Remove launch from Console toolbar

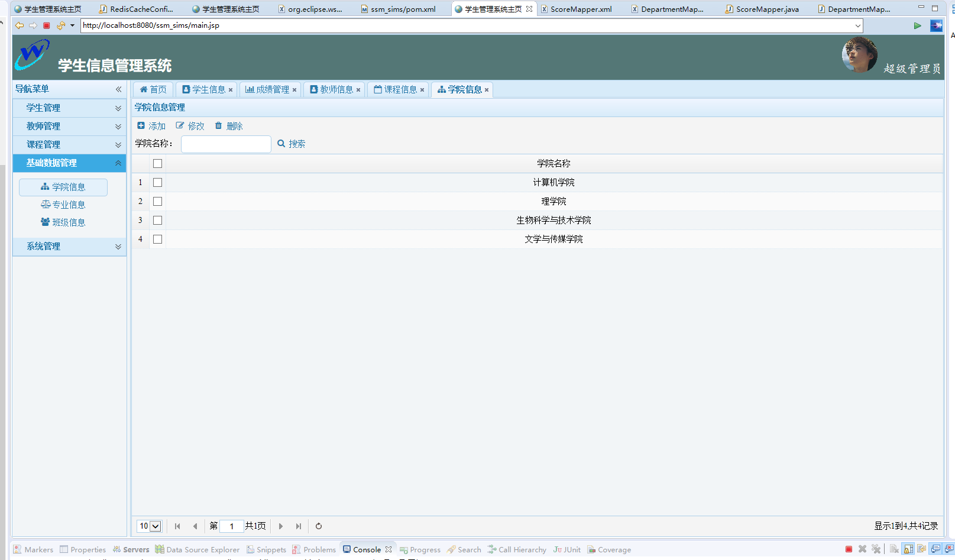[862, 549]
